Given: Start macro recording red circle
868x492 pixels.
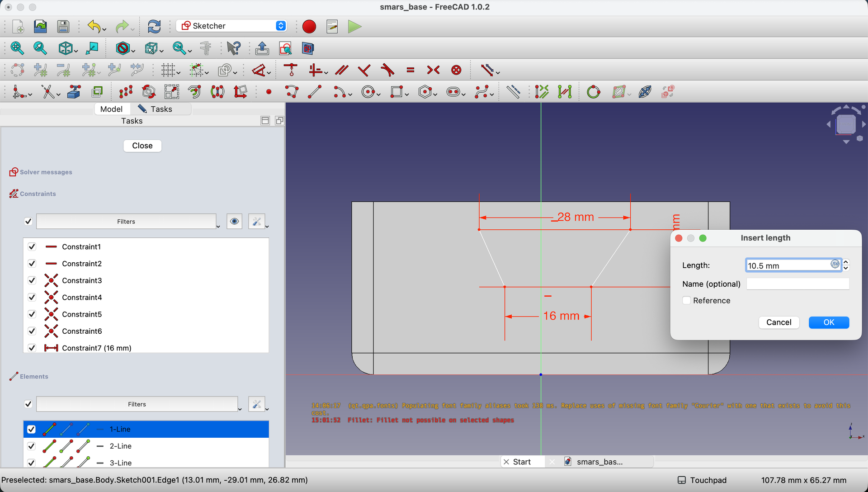Looking at the screenshot, I should pos(309,27).
